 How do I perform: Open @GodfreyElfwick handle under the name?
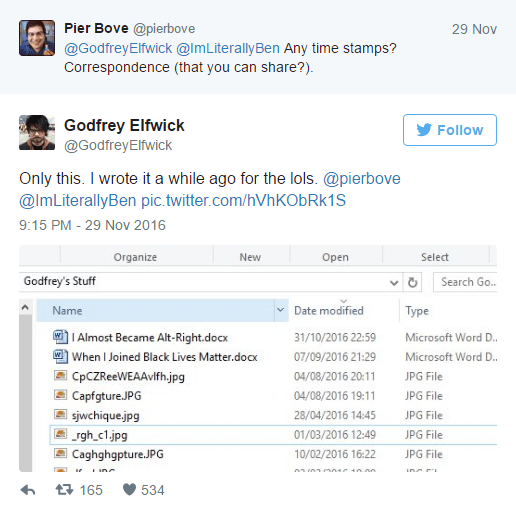(118, 145)
